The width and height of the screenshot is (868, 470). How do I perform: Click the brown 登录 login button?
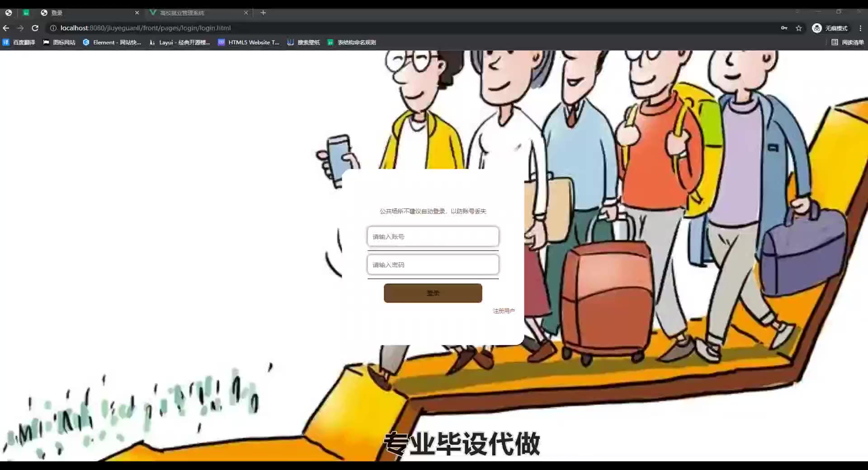click(x=433, y=293)
